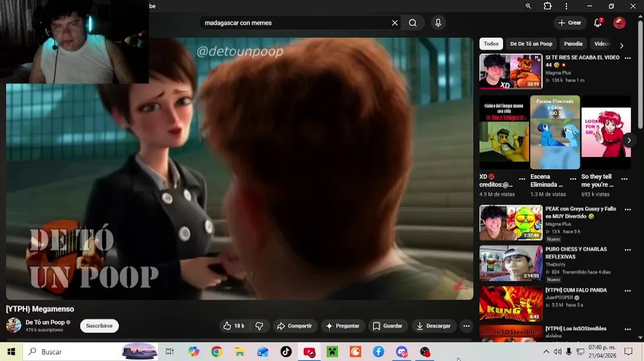The width and height of the screenshot is (644, 361).
Task: Open the notifications bell
Action: [598, 23]
